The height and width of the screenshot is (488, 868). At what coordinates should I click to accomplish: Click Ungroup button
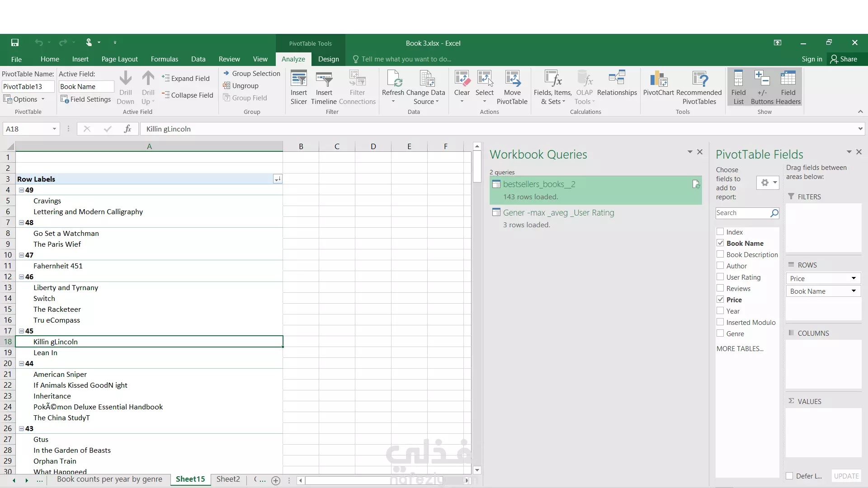241,85
